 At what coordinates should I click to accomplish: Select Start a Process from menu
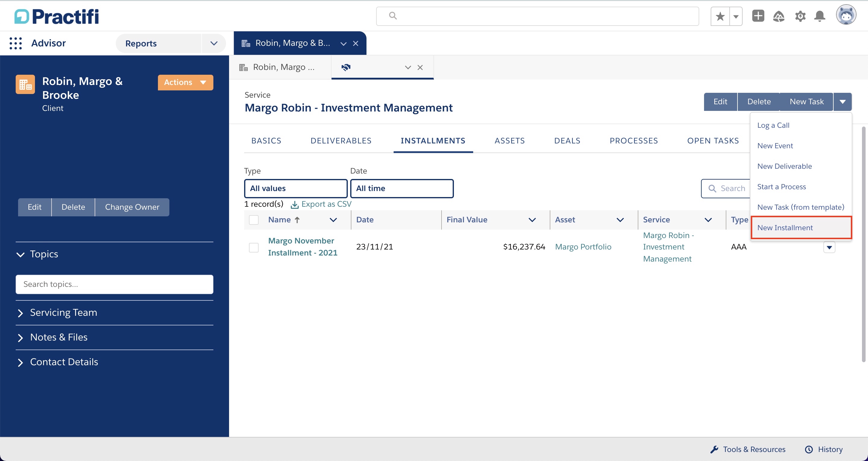[x=801, y=187]
